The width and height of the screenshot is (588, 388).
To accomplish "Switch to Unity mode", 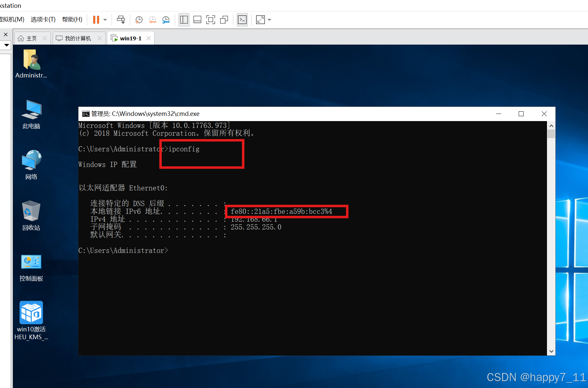I will coord(224,20).
